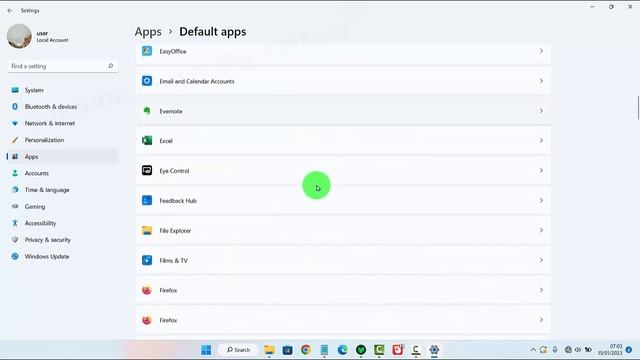Launch Google Chrome from taskbar
This screenshot has width=640, height=360.
306,350
